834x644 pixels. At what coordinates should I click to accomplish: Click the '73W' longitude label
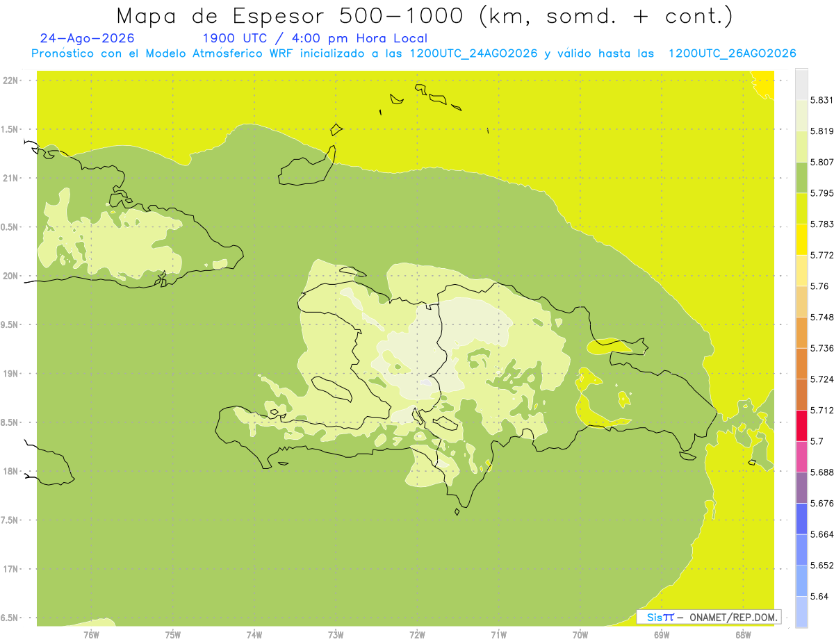tap(336, 634)
